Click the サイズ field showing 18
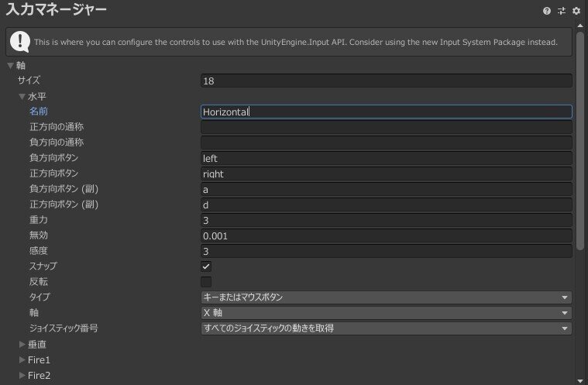 pyautogui.click(x=386, y=81)
